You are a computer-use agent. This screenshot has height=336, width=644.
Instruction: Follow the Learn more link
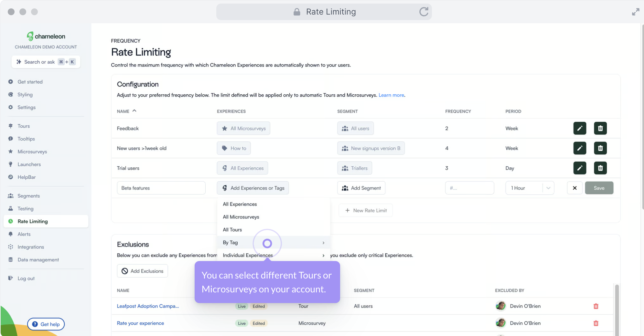coord(391,95)
